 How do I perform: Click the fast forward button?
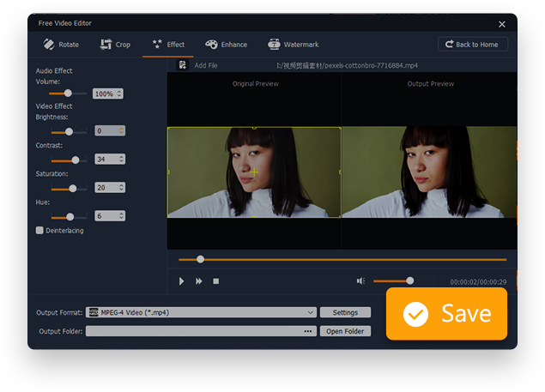tap(199, 281)
